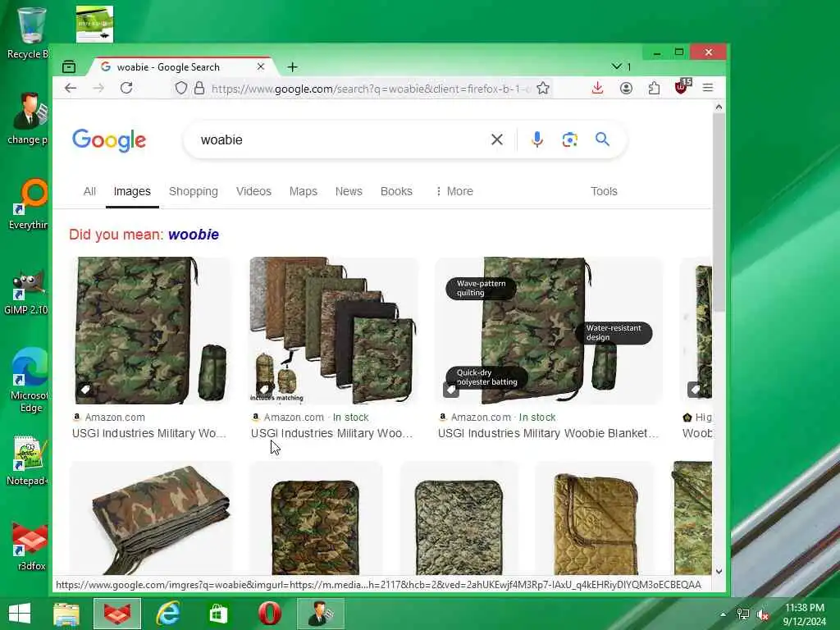Viewport: 840px width, 630px height.
Task: Close the woabie Google Search tab
Action: click(261, 67)
